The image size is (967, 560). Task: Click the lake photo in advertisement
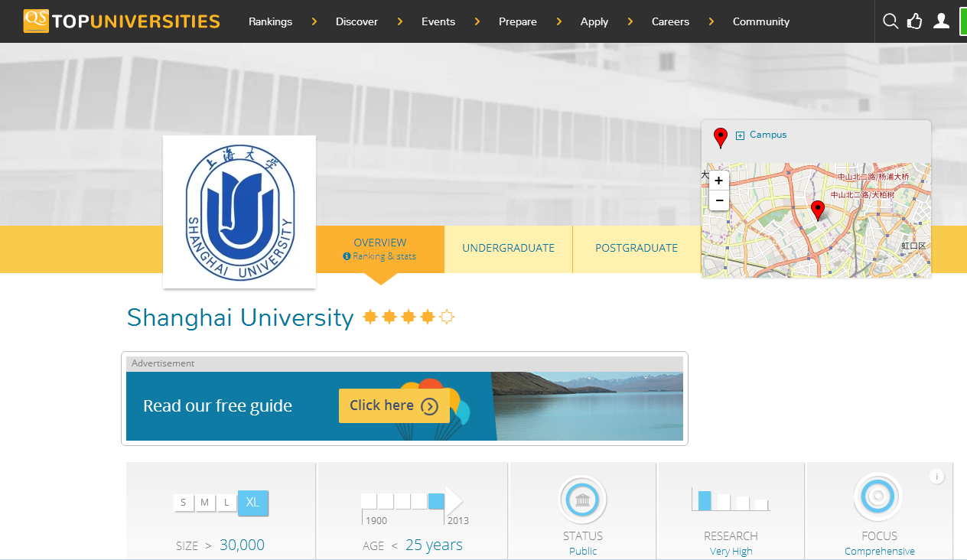tap(588, 406)
